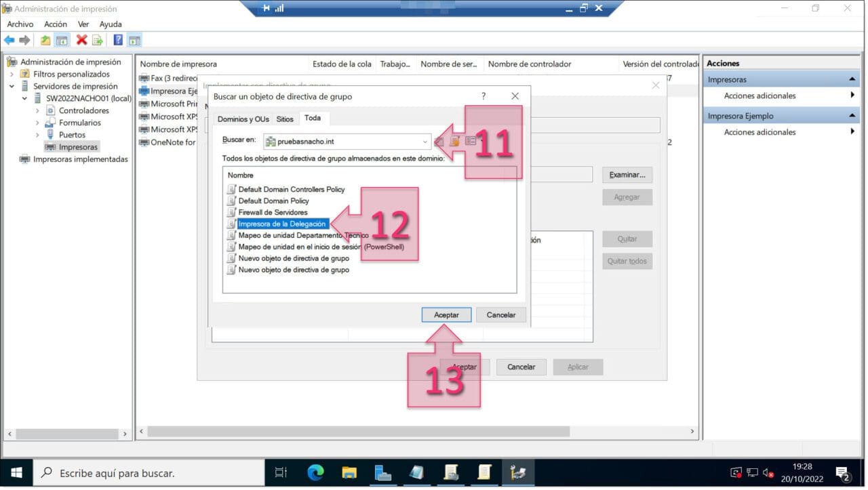Click the Examinar... button
This screenshot has height=490, width=868.
[x=627, y=175]
